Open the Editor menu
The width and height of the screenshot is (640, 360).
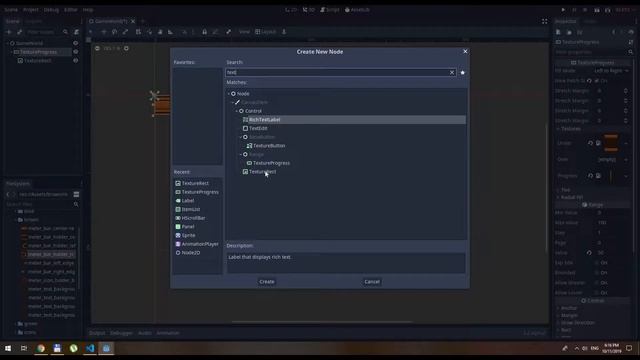point(71,10)
